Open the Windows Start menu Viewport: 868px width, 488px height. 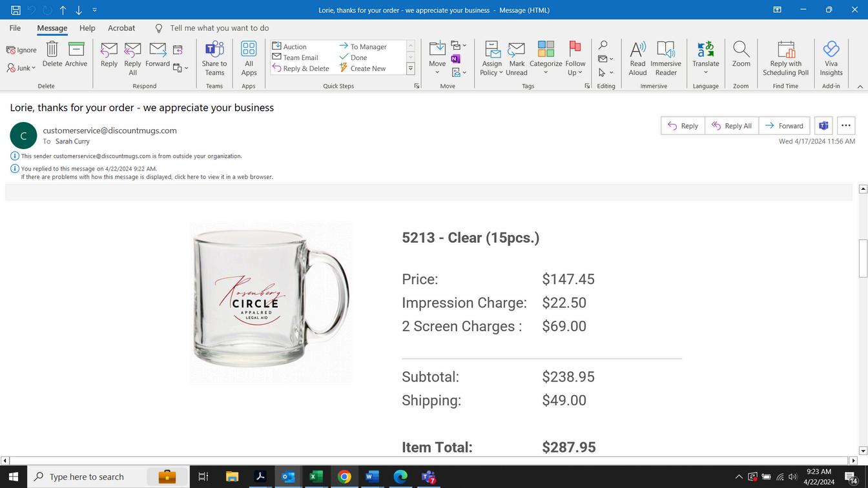pos(13,476)
